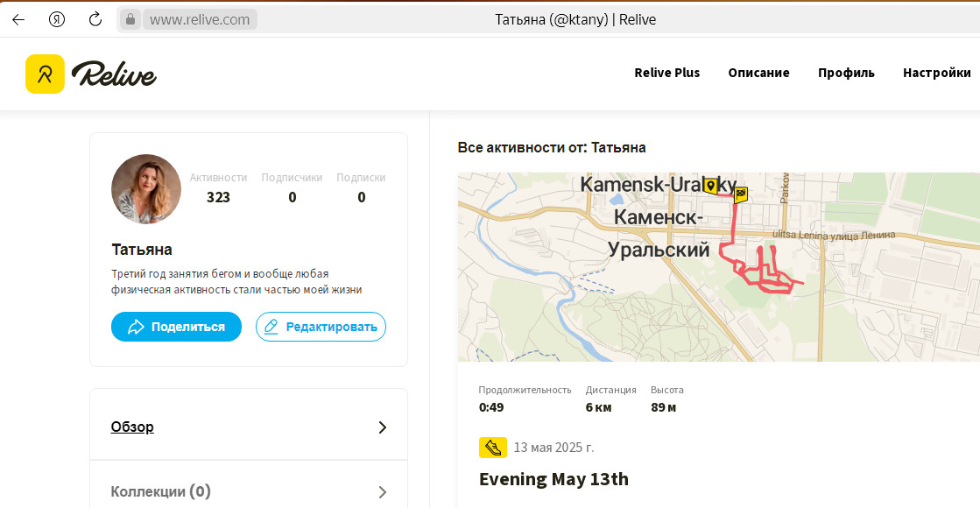Viewport: 980px width, 508px height.
Task: Open Татьяна's profile photo
Action: (146, 188)
